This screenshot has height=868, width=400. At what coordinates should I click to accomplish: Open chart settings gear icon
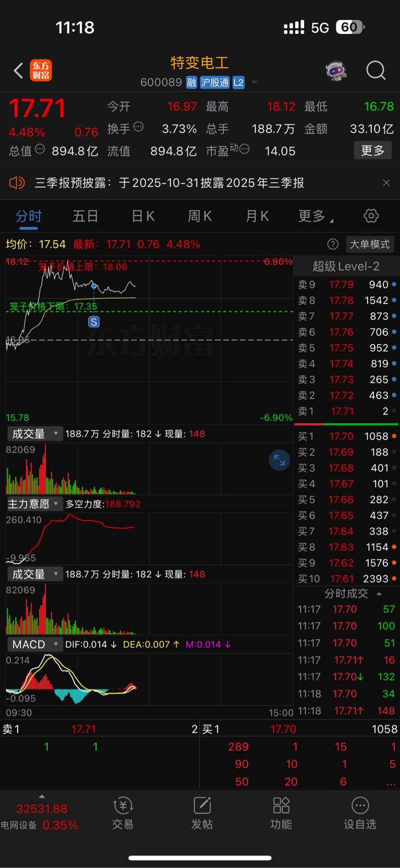point(371,216)
